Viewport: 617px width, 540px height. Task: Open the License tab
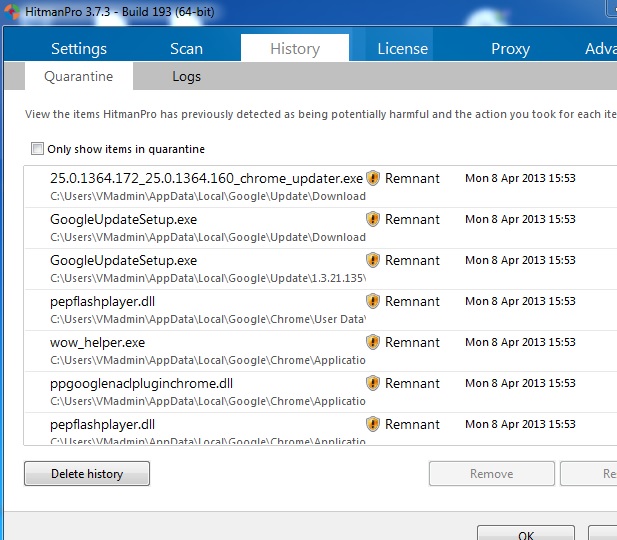coord(403,49)
